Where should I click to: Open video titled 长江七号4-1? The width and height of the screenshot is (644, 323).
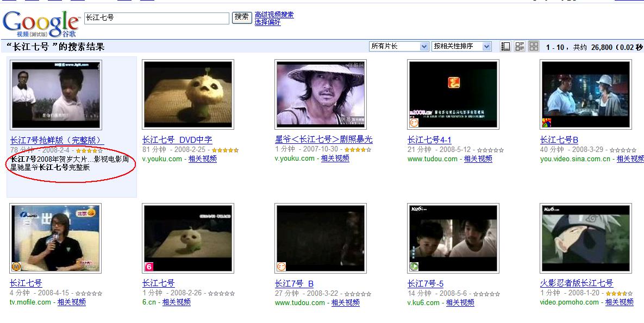click(429, 140)
